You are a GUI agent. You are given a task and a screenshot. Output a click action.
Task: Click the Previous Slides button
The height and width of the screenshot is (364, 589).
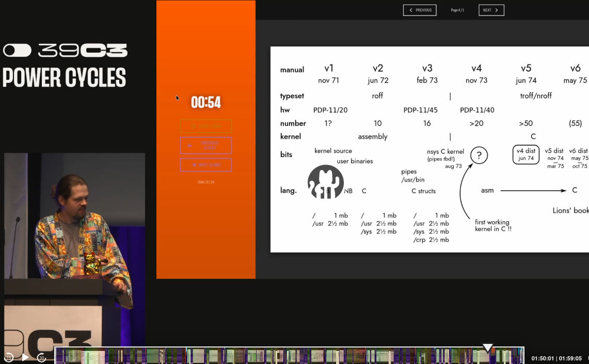206,145
